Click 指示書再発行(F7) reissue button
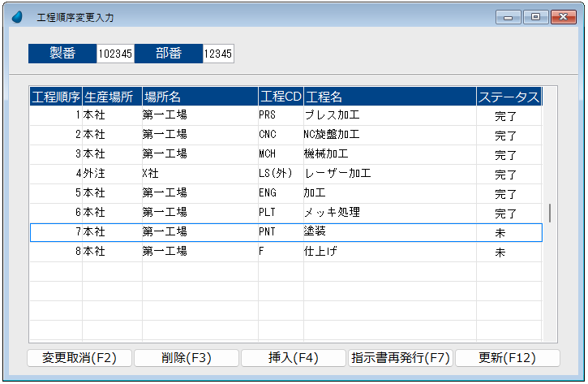Image resolution: width=588 pixels, height=384 pixels. (400, 358)
